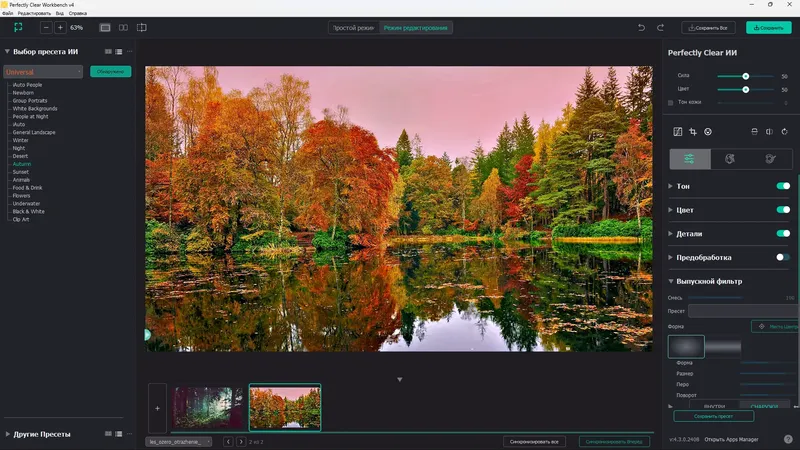800x450 pixels.
Task: Switch to Простой режим tab
Action: (x=354, y=28)
